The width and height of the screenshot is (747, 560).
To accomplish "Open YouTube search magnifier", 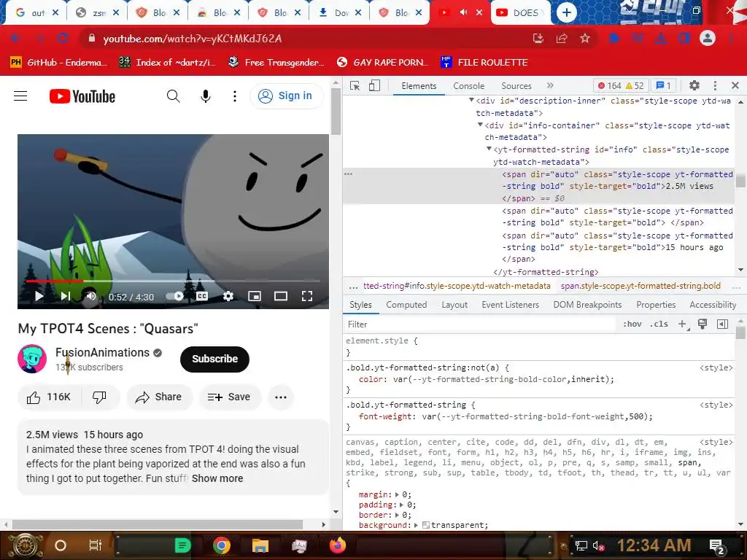I will pos(174,96).
